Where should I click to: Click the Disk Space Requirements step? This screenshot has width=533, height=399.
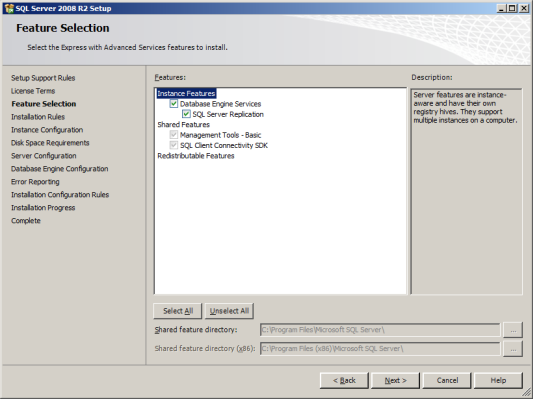50,143
